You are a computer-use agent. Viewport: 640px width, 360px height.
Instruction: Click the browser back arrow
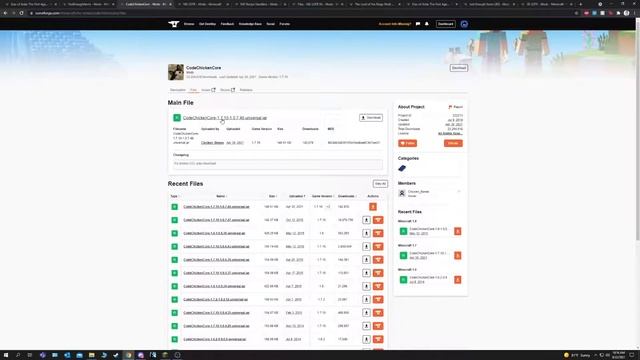pyautogui.click(x=5, y=13)
